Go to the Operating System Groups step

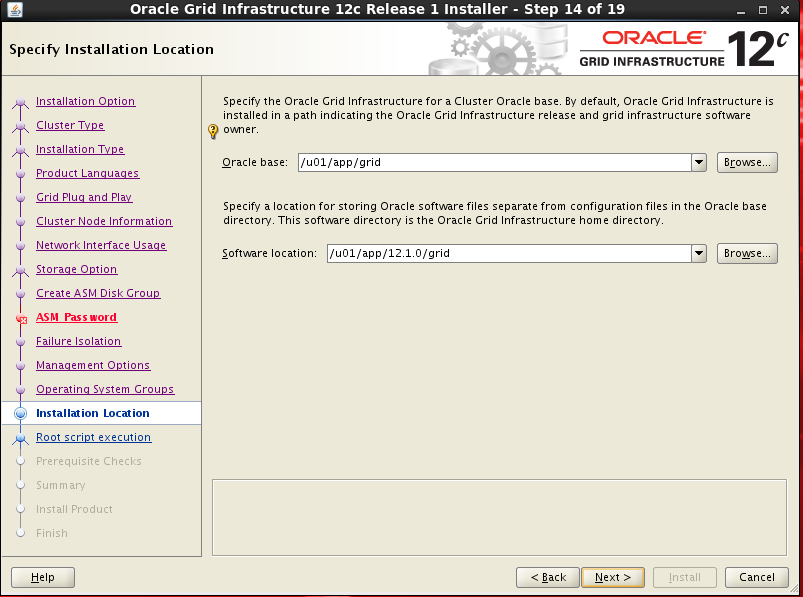point(105,389)
